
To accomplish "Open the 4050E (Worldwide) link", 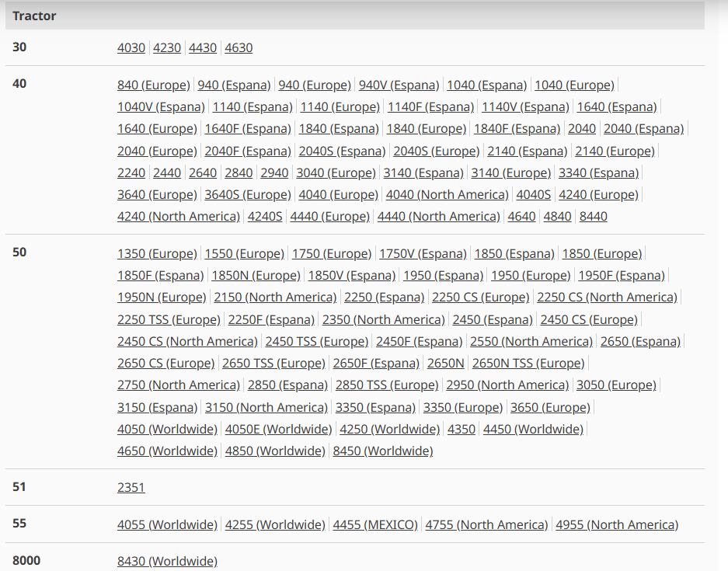I will coord(278,429).
